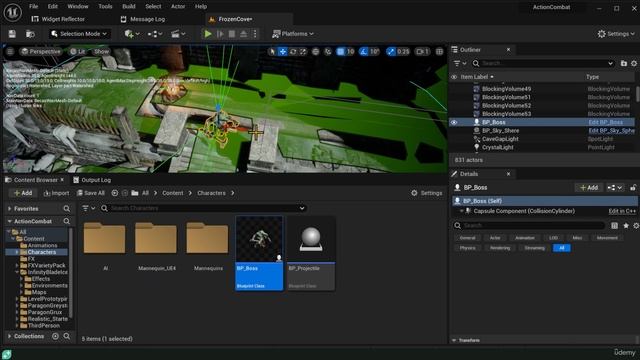Change the Lit view mode button
Screen dimensions: 640x360
(78, 51)
